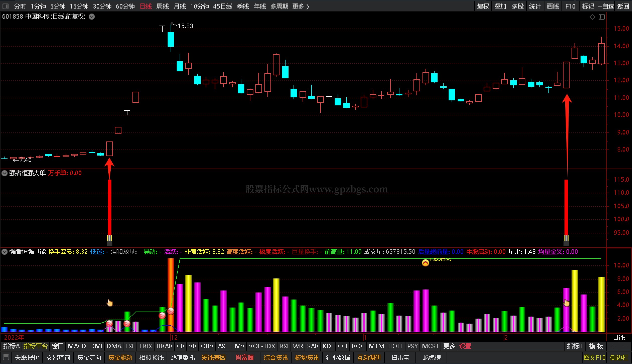
Task: Click the 复权 button
Action: coord(483,6)
